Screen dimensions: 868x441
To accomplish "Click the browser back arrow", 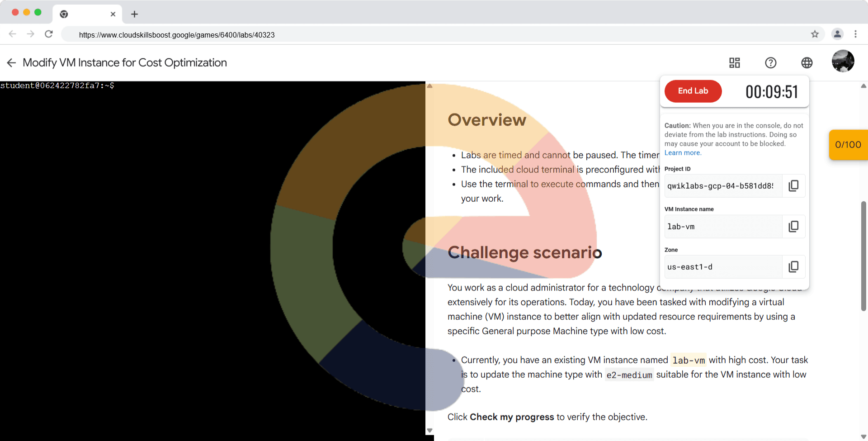I will [x=13, y=34].
